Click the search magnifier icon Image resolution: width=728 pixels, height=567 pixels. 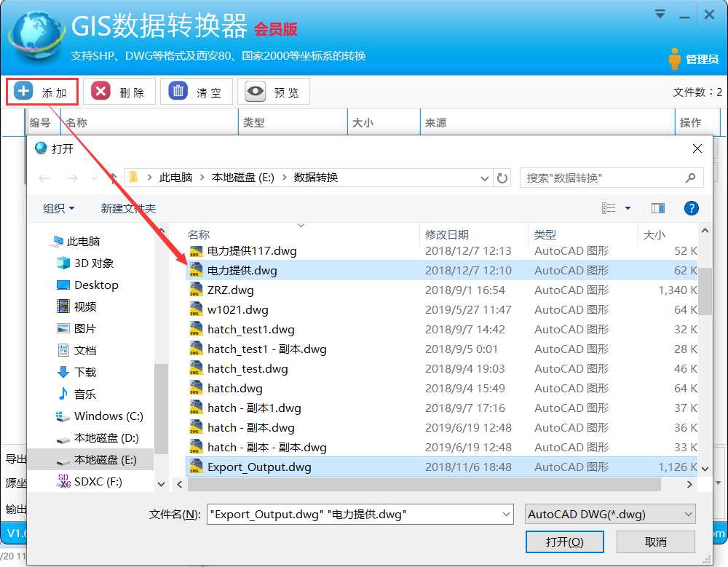[690, 178]
